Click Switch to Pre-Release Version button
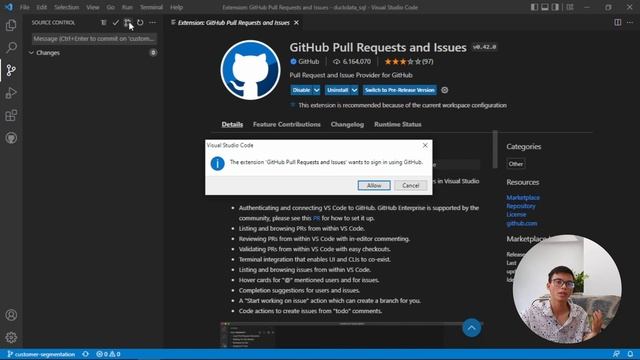640x360 pixels. [400, 90]
